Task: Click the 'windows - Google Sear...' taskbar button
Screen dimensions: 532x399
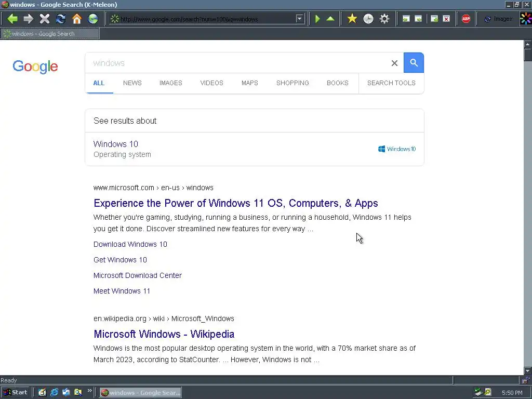Action: click(x=140, y=393)
